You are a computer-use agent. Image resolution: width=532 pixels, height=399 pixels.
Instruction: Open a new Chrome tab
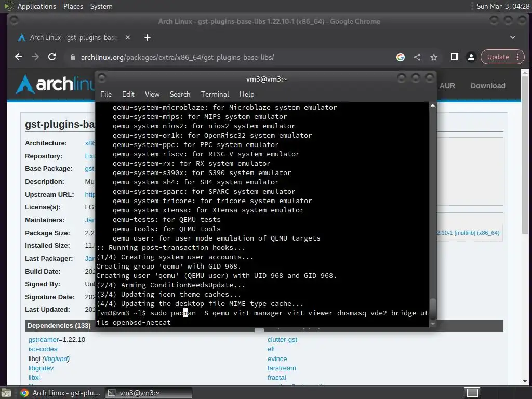(147, 37)
